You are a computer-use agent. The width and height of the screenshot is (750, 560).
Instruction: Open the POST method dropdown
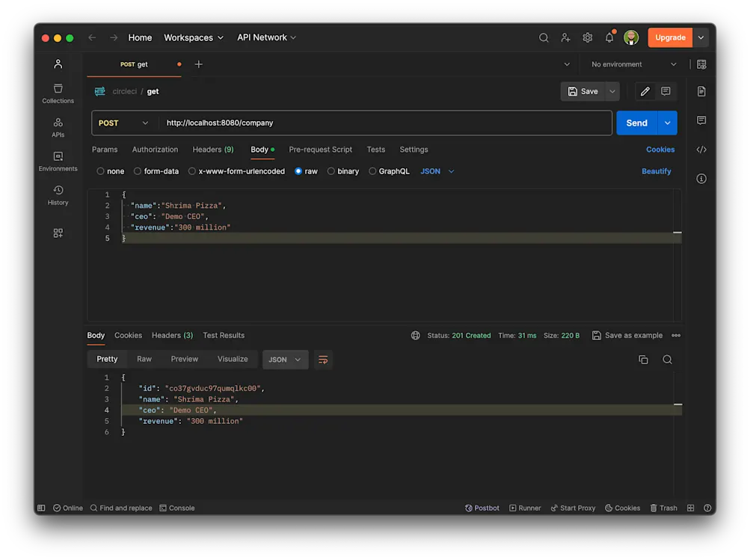(124, 122)
